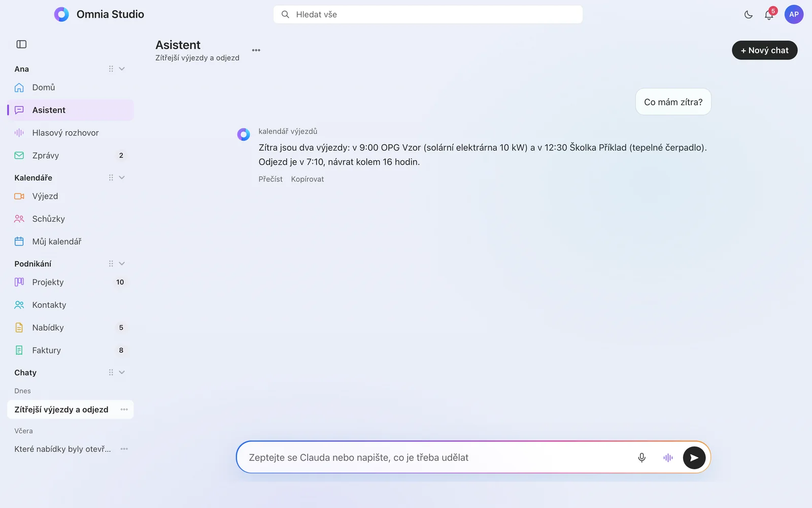Open chat Které nabídky byly otevř...
Viewport: 812px width, 508px height.
coord(62,449)
